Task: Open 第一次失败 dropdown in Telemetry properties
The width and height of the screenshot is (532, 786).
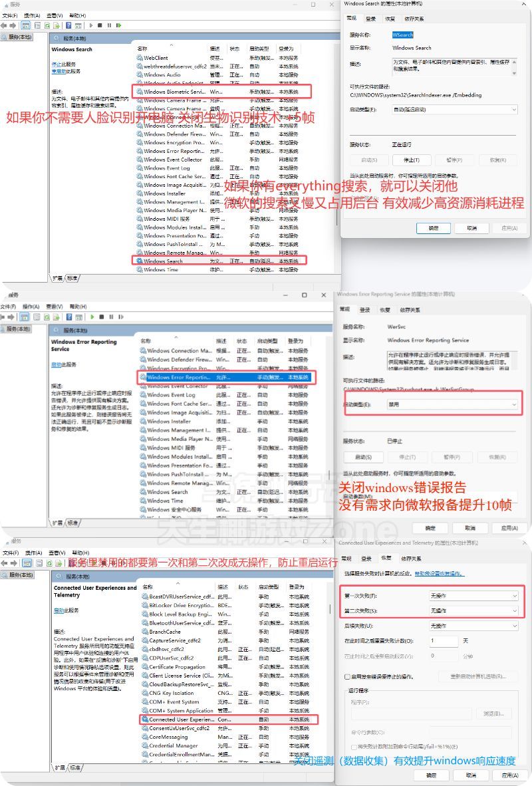Action: pyautogui.click(x=473, y=596)
